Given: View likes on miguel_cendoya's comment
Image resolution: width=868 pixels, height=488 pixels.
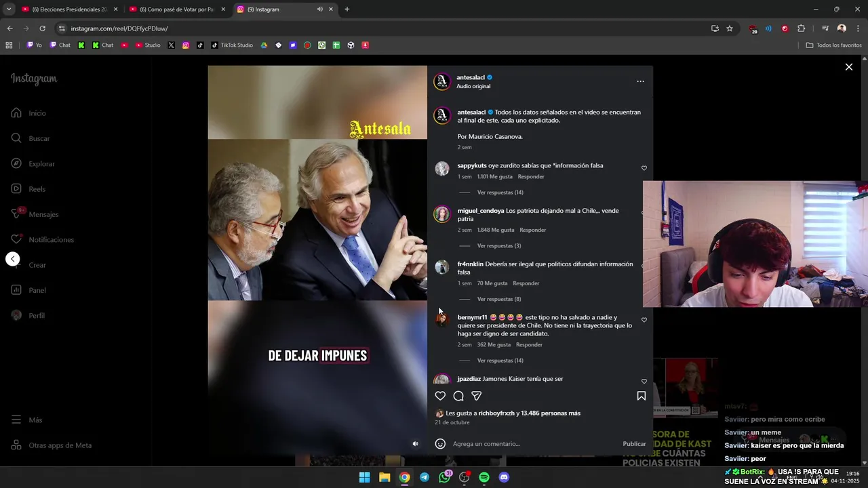Looking at the screenshot, I should coord(496,230).
